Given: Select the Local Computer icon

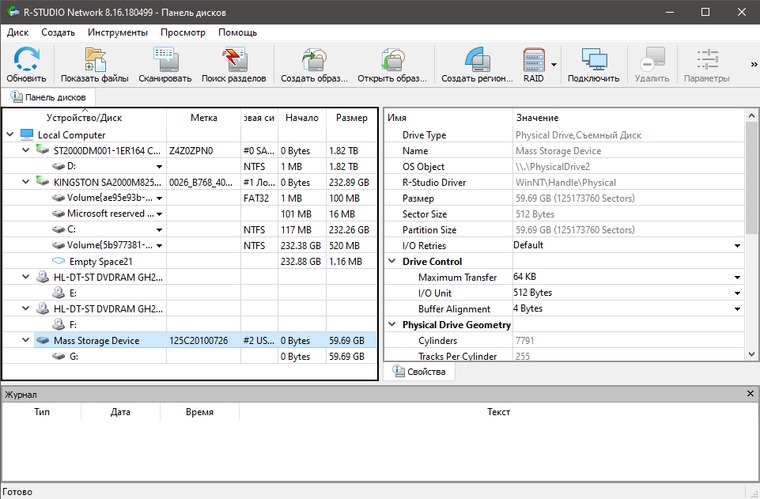Looking at the screenshot, I should pyautogui.click(x=27, y=134).
